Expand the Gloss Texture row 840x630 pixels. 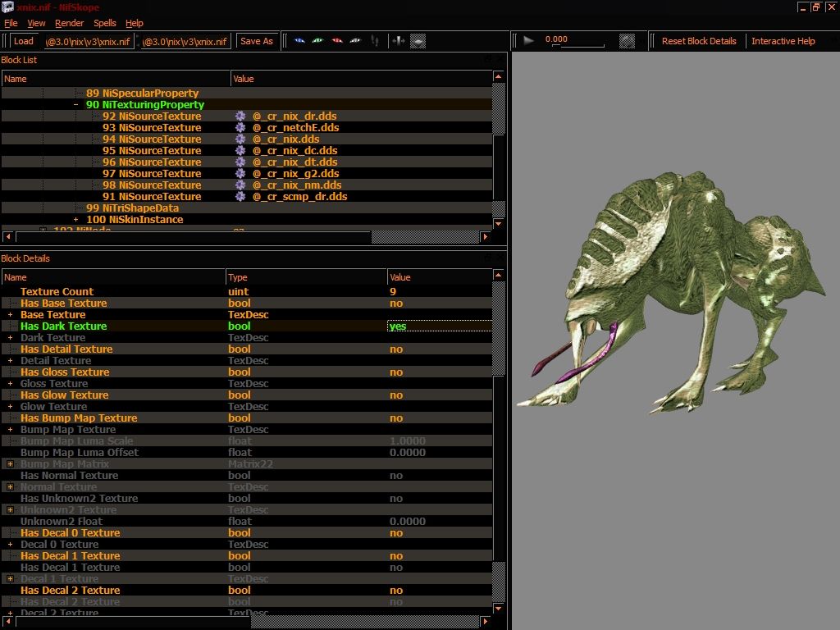pos(10,384)
